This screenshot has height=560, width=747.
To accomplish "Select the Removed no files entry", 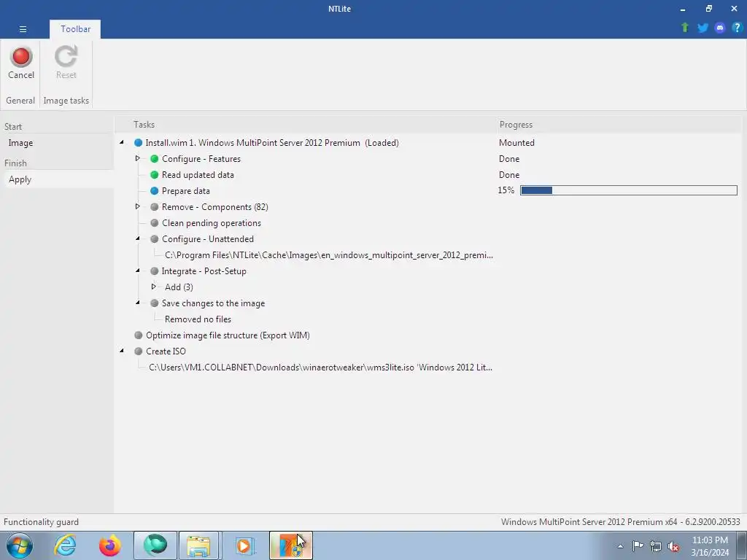I will pos(198,319).
